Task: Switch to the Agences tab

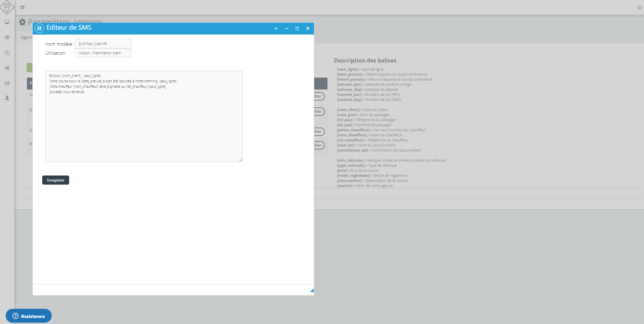Action: (26, 37)
